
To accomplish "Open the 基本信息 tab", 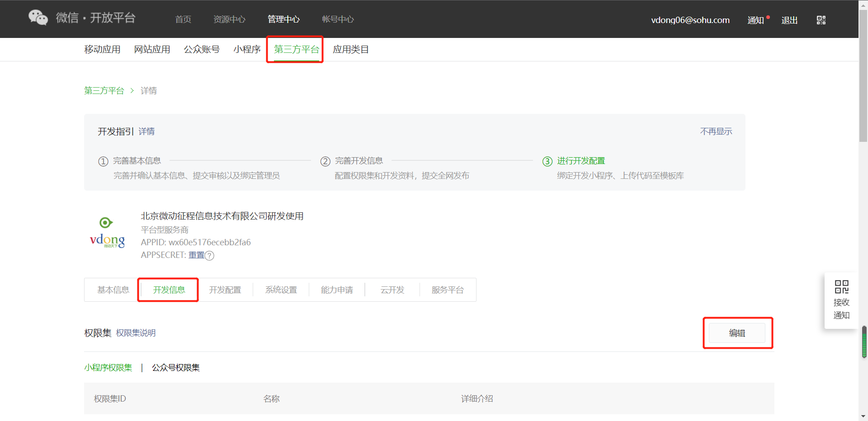I will [x=113, y=290].
